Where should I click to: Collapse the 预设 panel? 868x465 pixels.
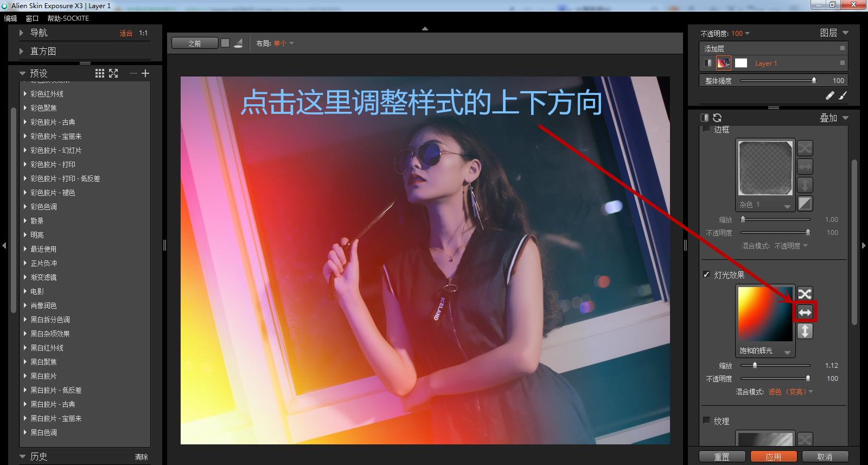pos(22,73)
